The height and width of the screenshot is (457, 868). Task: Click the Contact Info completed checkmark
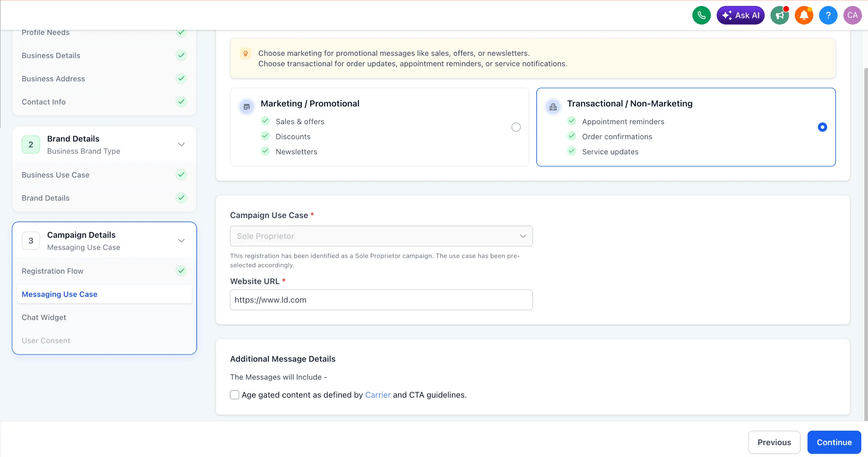(x=181, y=102)
